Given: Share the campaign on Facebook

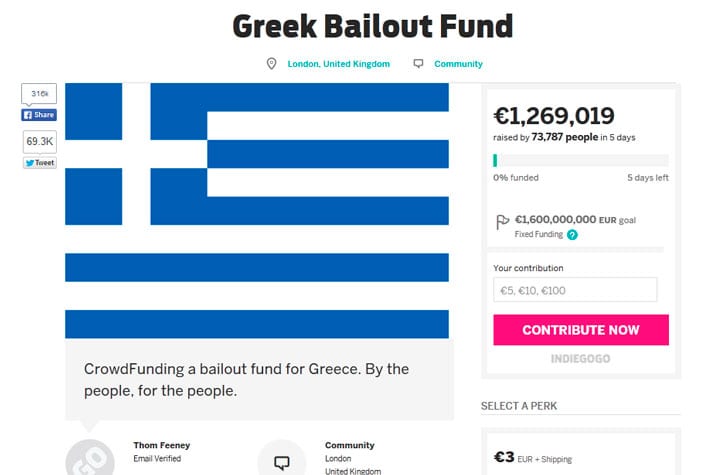Looking at the screenshot, I should [x=39, y=115].
